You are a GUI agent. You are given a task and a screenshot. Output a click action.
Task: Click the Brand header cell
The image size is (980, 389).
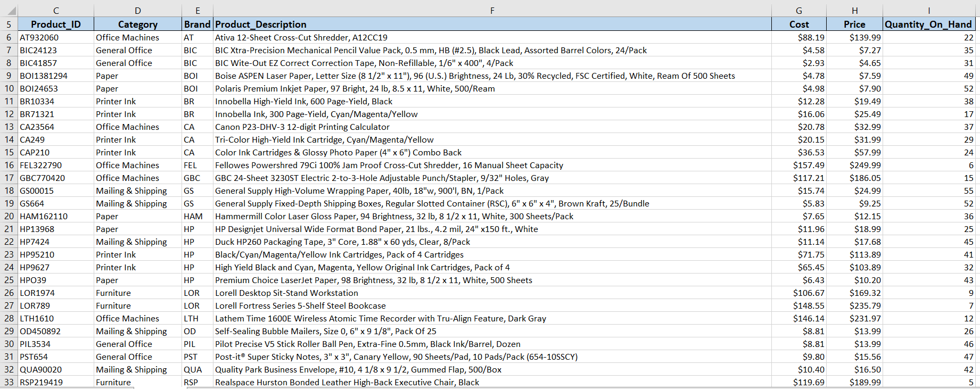click(x=197, y=24)
